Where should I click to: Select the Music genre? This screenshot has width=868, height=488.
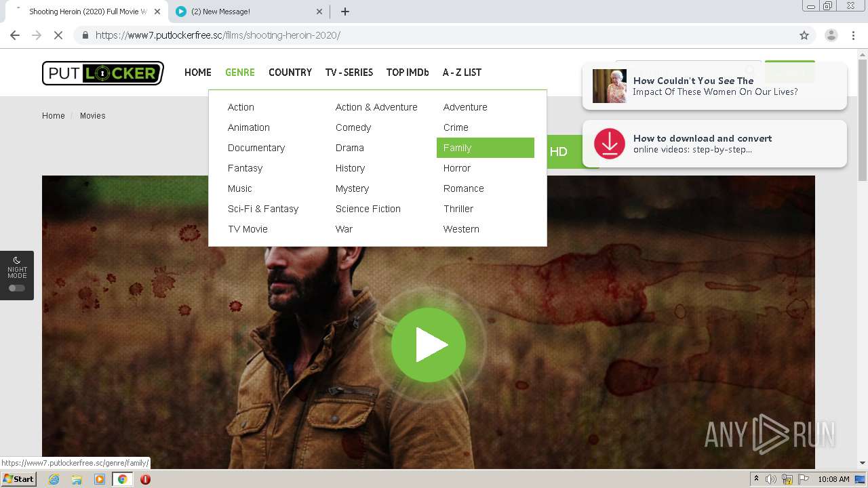coord(239,188)
